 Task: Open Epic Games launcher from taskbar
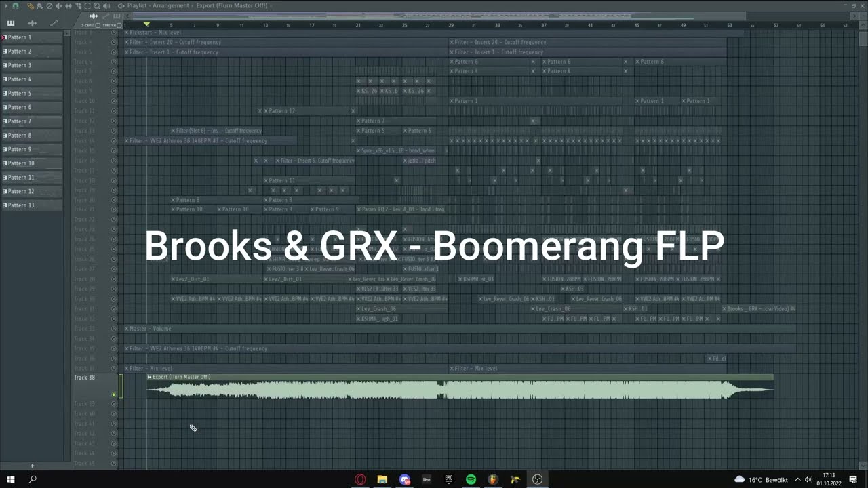pyautogui.click(x=448, y=479)
